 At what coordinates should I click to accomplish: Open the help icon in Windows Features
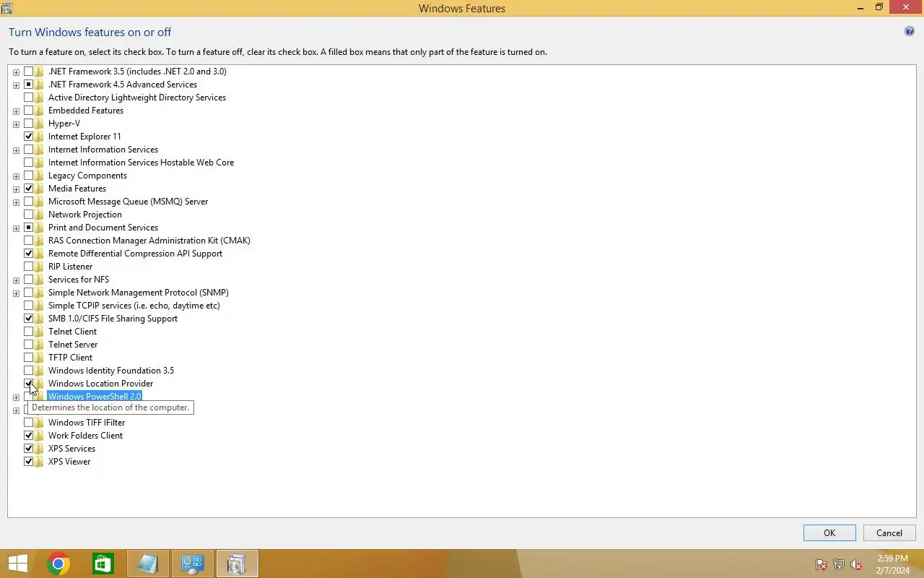click(910, 32)
